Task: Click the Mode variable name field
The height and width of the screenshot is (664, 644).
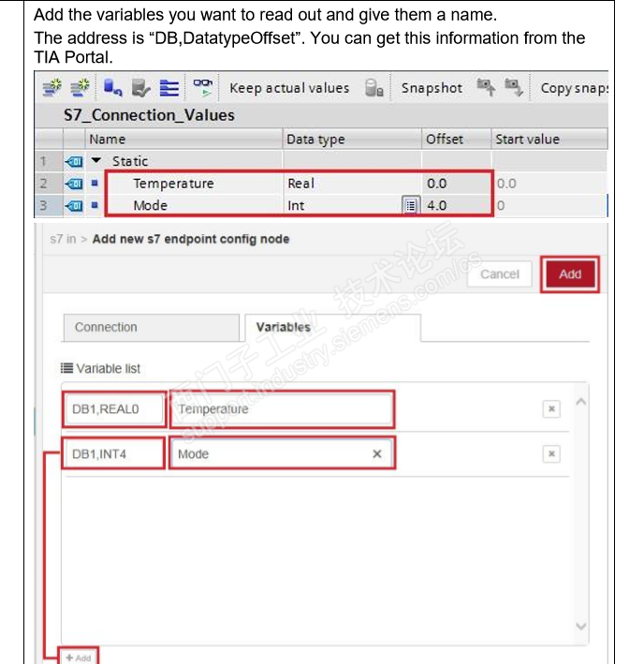Action: 282,454
